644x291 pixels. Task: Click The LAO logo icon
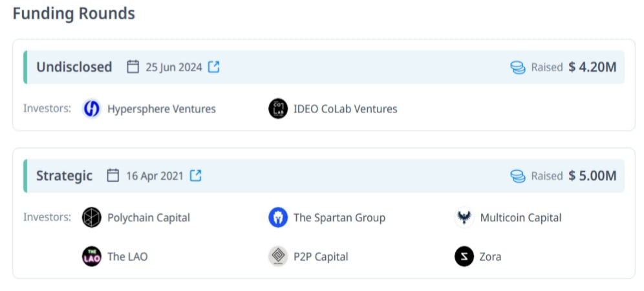(92, 257)
